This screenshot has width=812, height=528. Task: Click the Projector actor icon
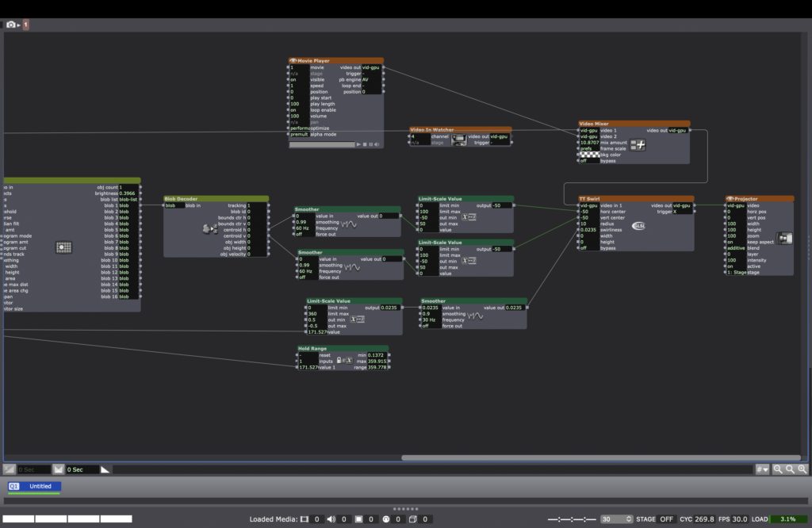(x=783, y=239)
